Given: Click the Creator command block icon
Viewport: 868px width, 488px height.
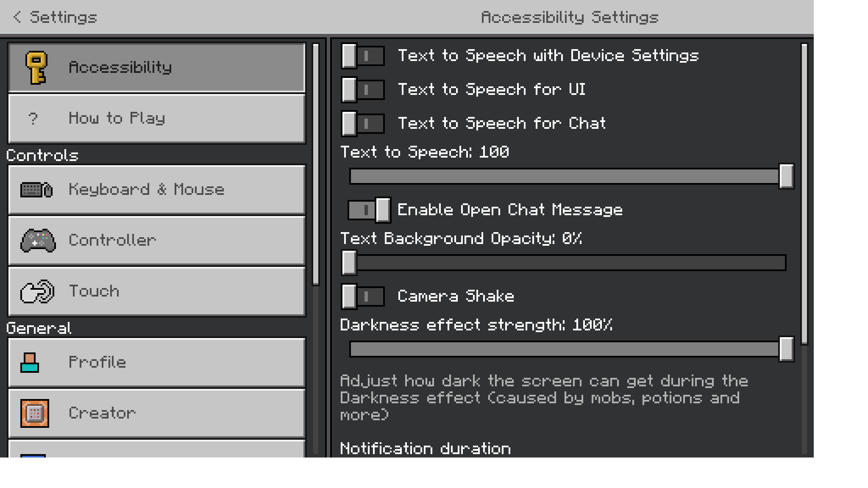Looking at the screenshot, I should (35, 413).
